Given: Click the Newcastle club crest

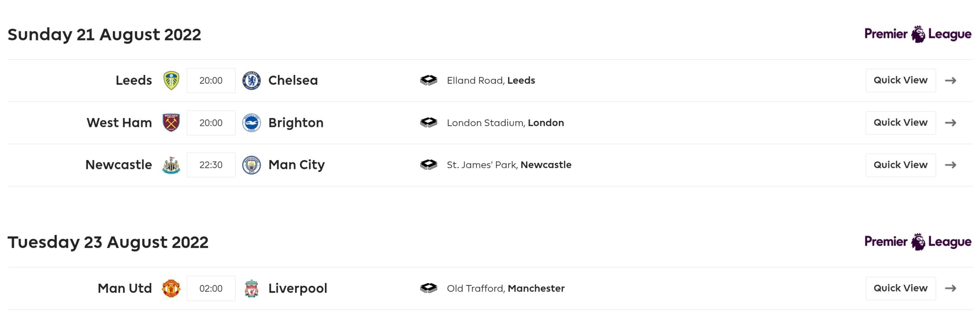Looking at the screenshot, I should (171, 165).
